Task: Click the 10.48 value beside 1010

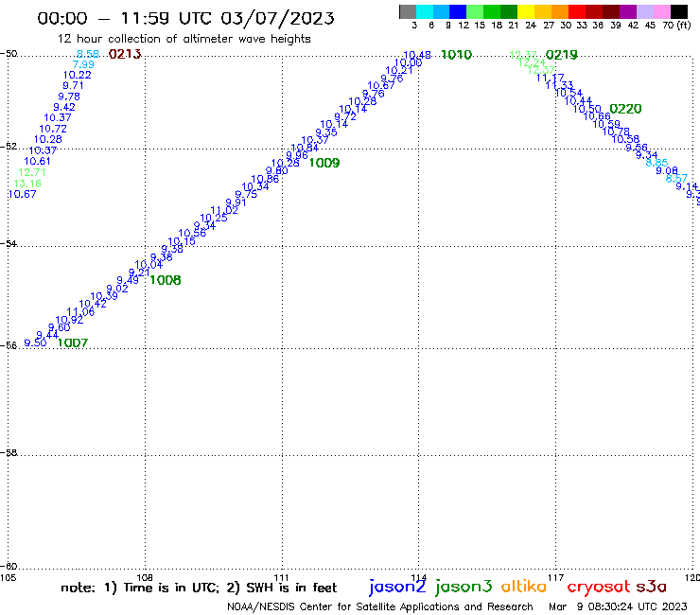Action: click(x=417, y=56)
